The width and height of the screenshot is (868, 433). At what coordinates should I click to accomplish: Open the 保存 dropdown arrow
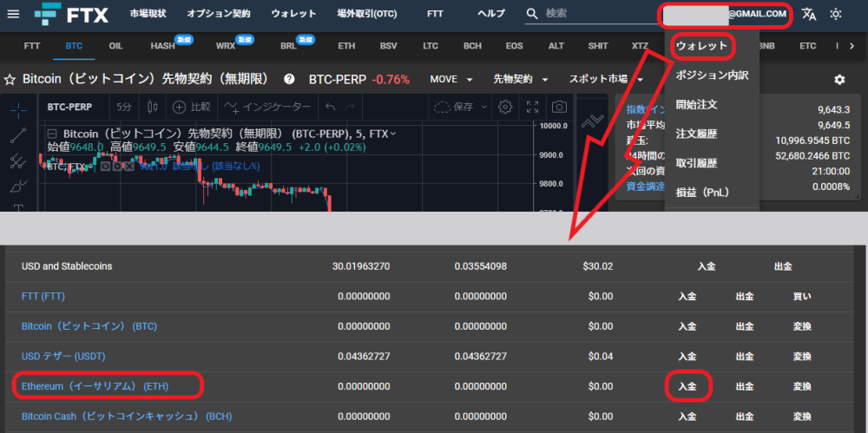click(x=483, y=107)
